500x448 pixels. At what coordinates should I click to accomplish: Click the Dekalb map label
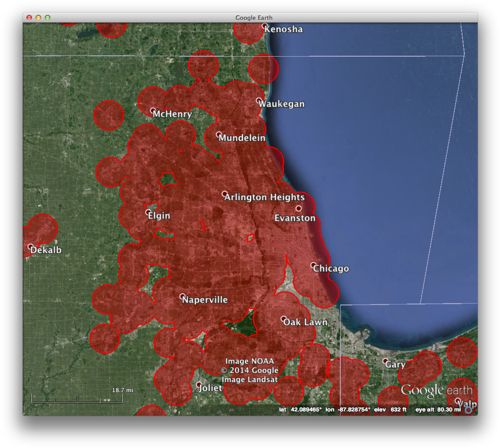point(46,250)
